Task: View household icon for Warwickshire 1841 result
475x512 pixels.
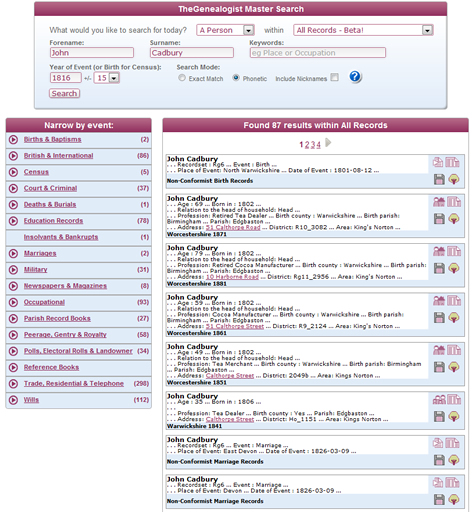Action: (x=439, y=399)
